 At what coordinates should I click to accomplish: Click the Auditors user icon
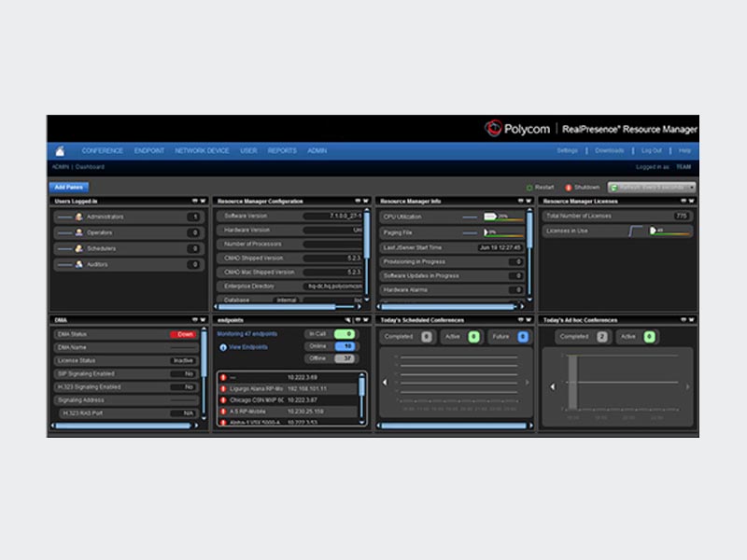tap(79, 264)
